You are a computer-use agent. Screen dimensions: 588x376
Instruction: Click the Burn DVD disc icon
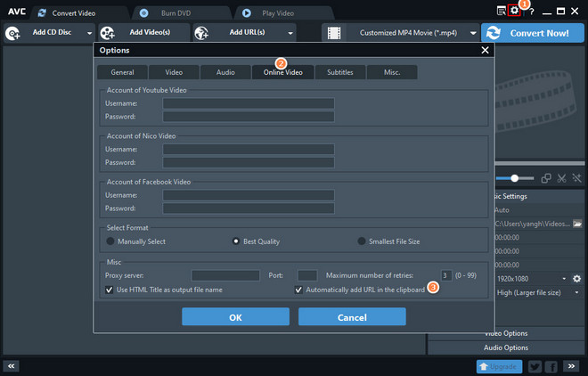coord(144,13)
